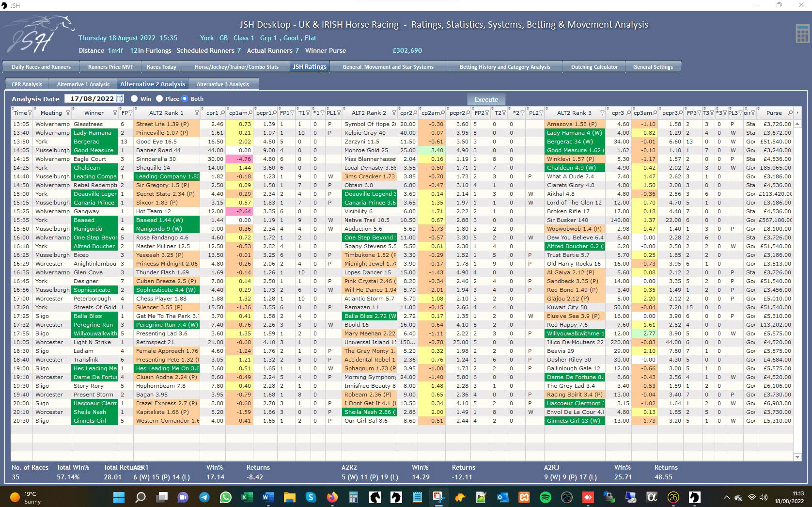Switch to Alternative 3 Analysis sub-tab
The height and width of the screenshot is (507, 812).
coord(223,84)
